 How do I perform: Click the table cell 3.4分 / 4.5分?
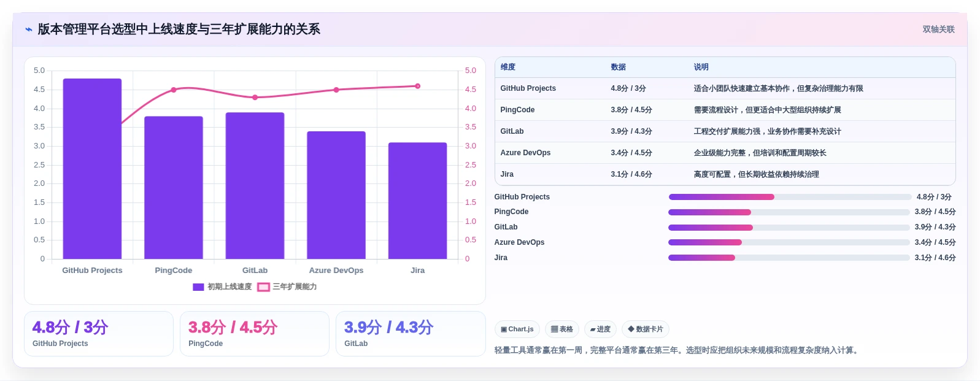631,153
